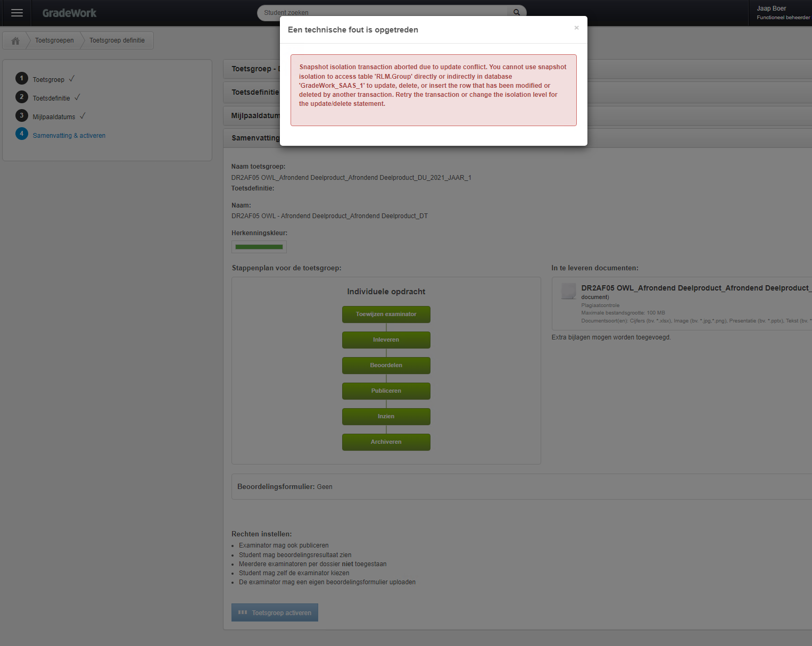
Task: Click 'Maximale bestandsgrootte: 100 MB' text
Action: (623, 313)
